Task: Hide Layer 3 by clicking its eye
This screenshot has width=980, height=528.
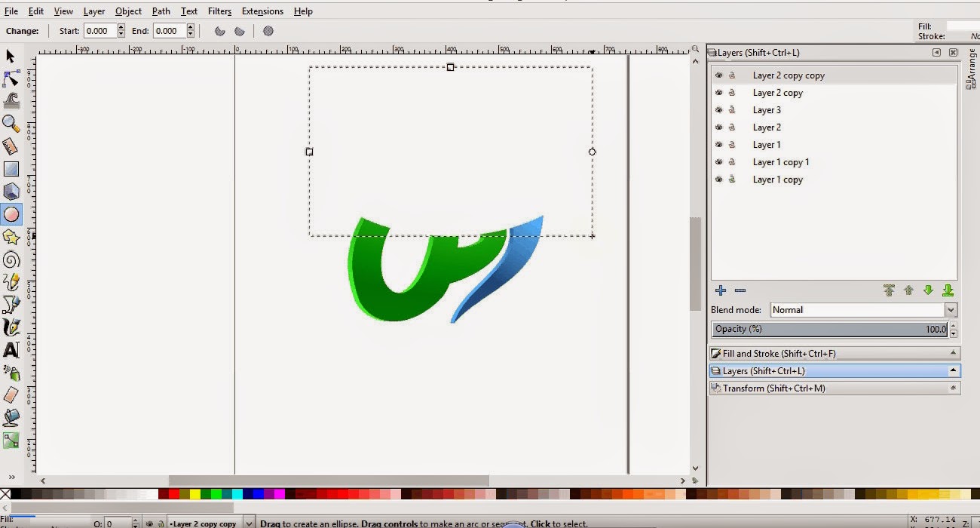Action: coord(718,110)
